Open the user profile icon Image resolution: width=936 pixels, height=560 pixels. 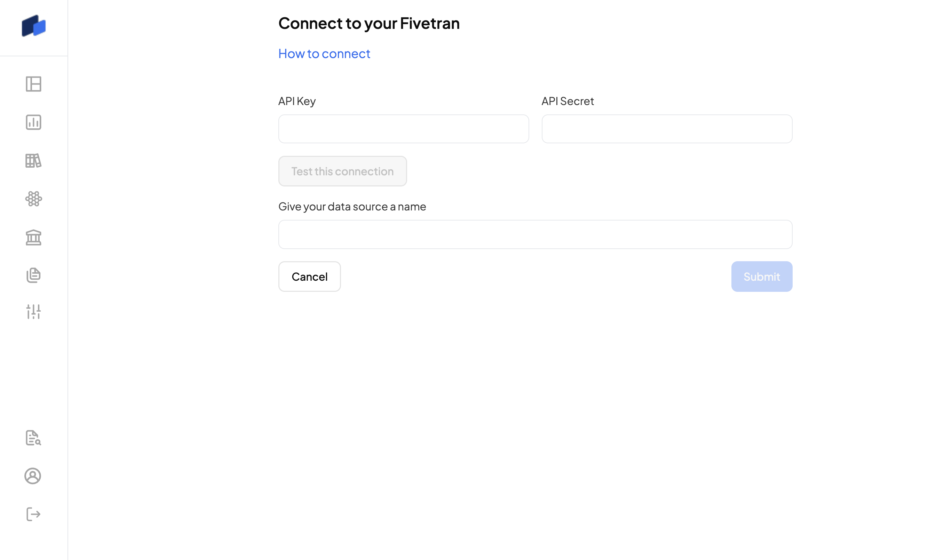point(33,476)
